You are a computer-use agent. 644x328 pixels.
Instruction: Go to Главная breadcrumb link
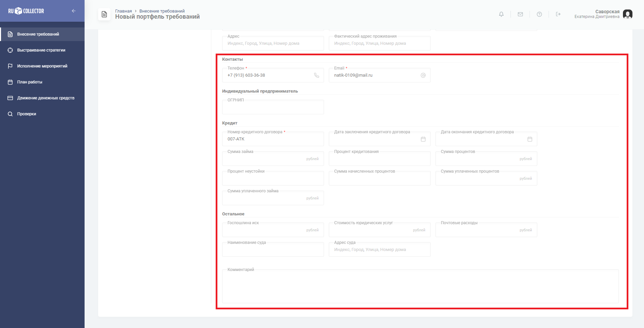coord(123,11)
